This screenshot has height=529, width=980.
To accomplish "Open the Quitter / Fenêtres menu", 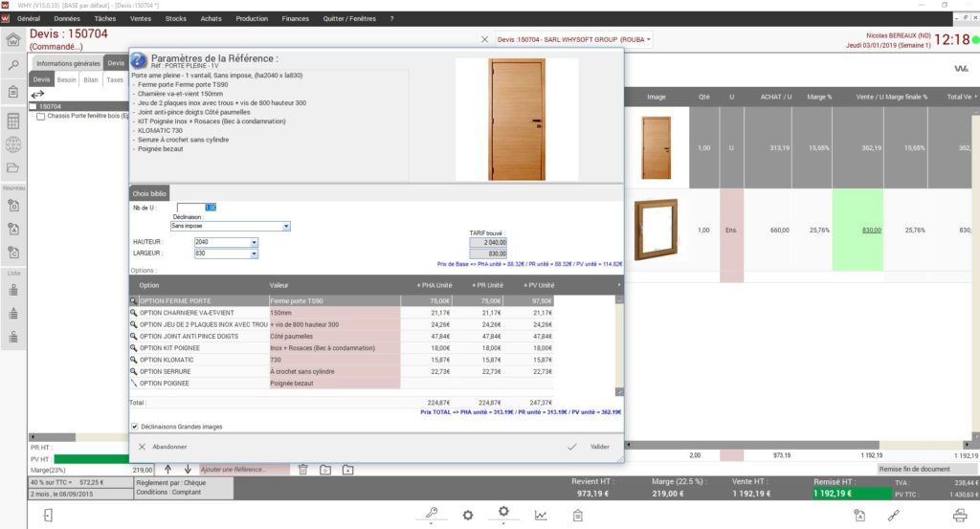I will pos(349,19).
